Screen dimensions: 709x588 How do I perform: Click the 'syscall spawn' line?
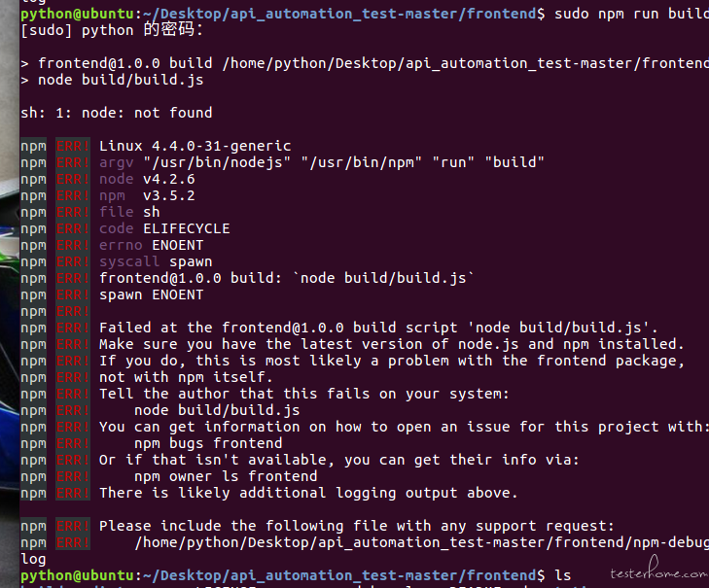[156, 261]
